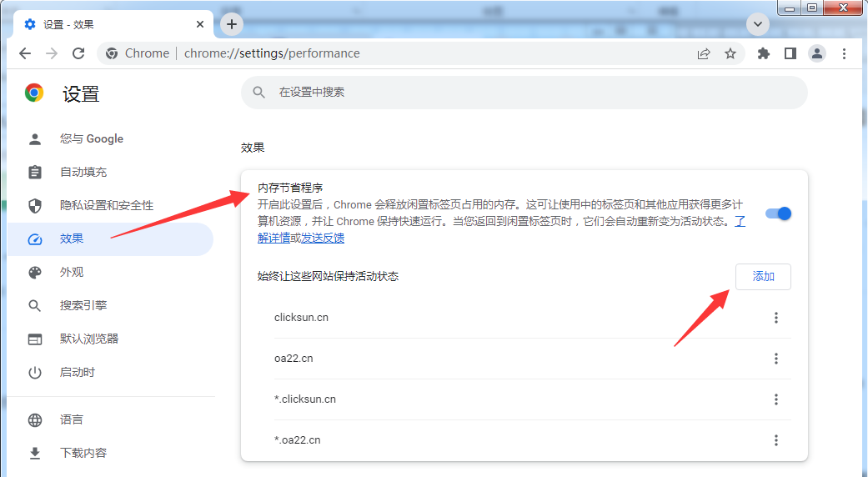Image resolution: width=868 pixels, height=477 pixels.
Task: Open the 您与 Google settings section
Action: click(x=111, y=139)
